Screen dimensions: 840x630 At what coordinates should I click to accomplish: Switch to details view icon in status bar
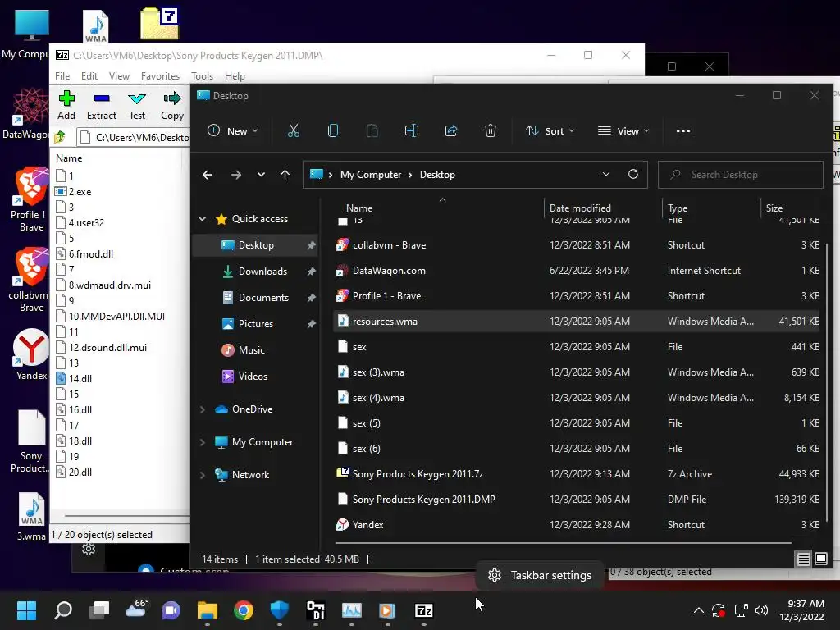point(803,559)
